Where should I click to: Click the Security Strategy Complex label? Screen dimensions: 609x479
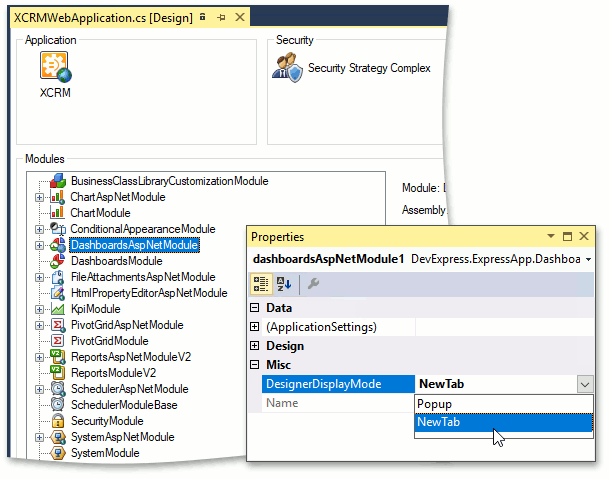tap(369, 68)
